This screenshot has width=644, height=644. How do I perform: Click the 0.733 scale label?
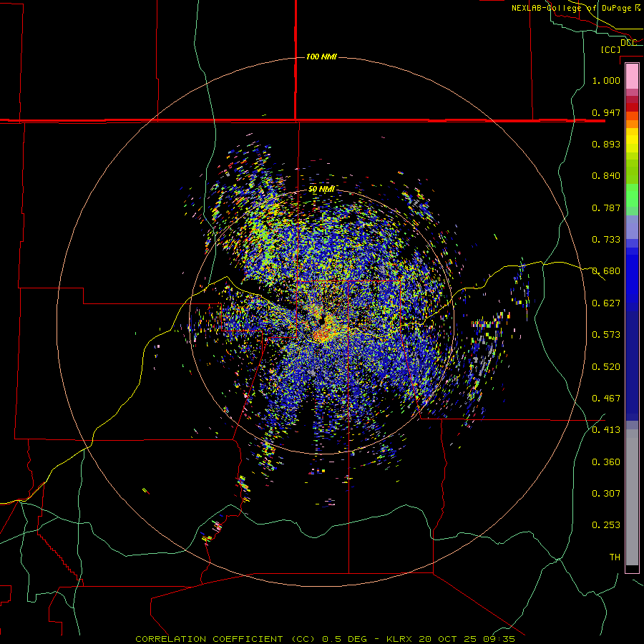pos(606,240)
